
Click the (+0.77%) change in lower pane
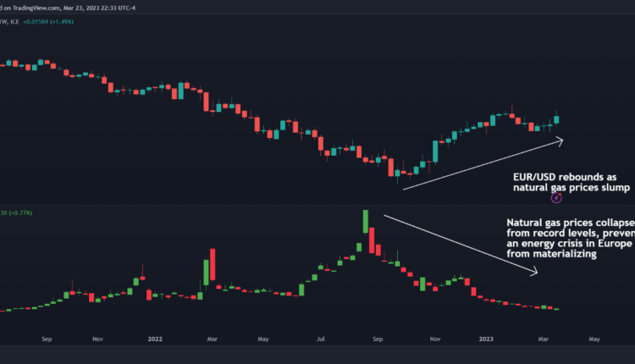point(23,212)
